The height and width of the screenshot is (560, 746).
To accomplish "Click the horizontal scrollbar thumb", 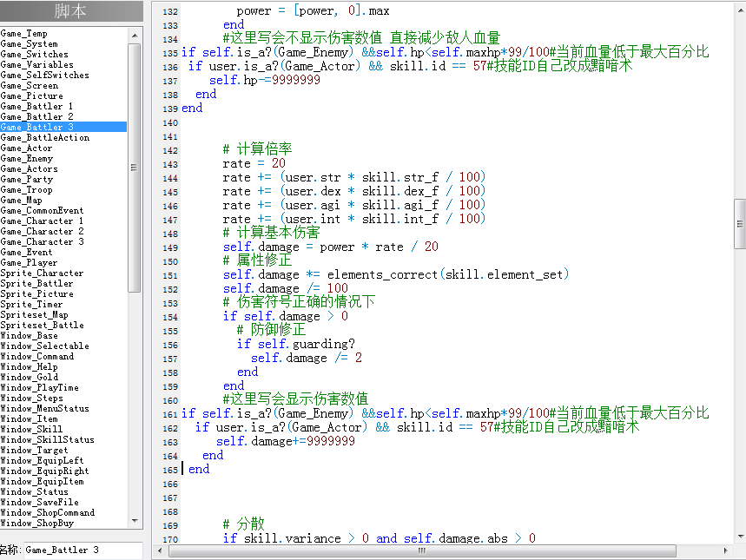I will [x=422, y=550].
